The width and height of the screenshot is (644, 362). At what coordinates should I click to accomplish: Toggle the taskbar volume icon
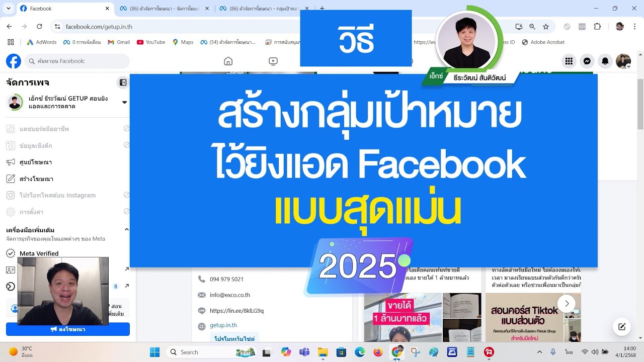click(595, 352)
